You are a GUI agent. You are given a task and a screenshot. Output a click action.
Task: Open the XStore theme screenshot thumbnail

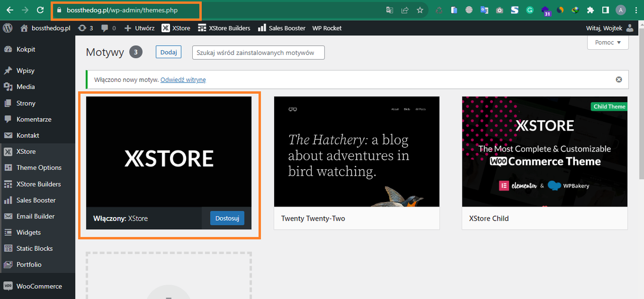(169, 152)
